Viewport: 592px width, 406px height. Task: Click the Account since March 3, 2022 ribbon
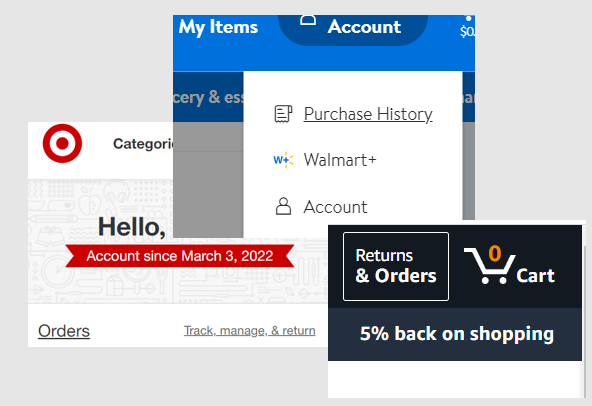180,256
